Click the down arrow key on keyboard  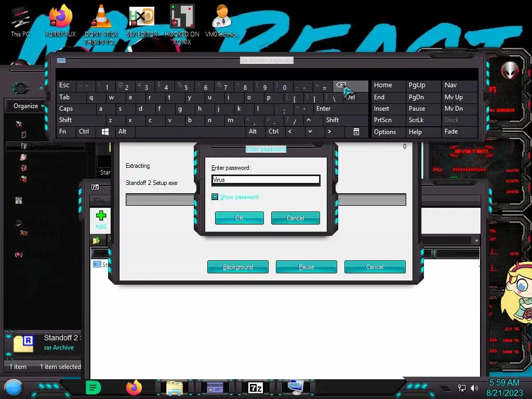tap(310, 131)
